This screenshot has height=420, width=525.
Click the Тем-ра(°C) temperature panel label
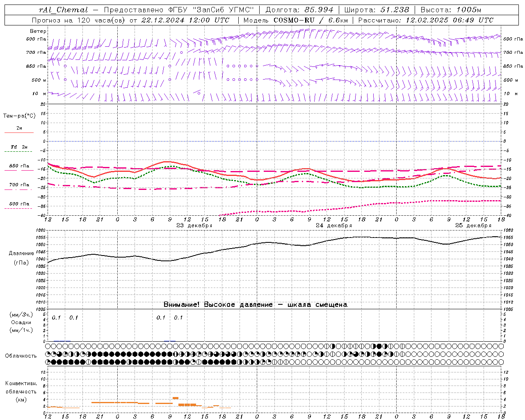(x=19, y=116)
